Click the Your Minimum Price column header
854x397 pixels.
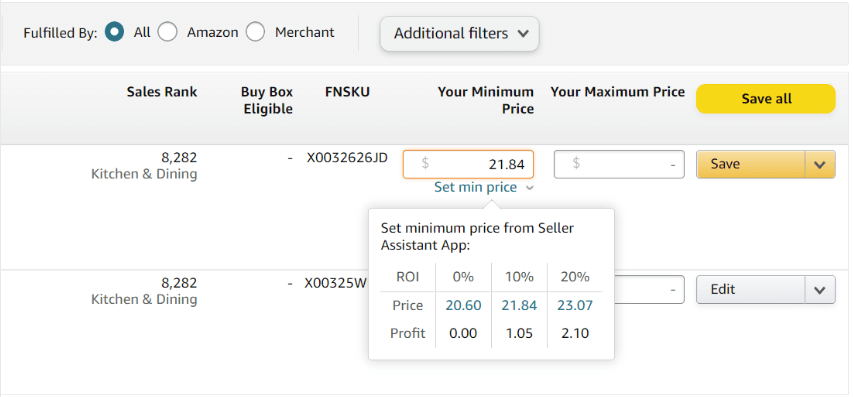(486, 100)
